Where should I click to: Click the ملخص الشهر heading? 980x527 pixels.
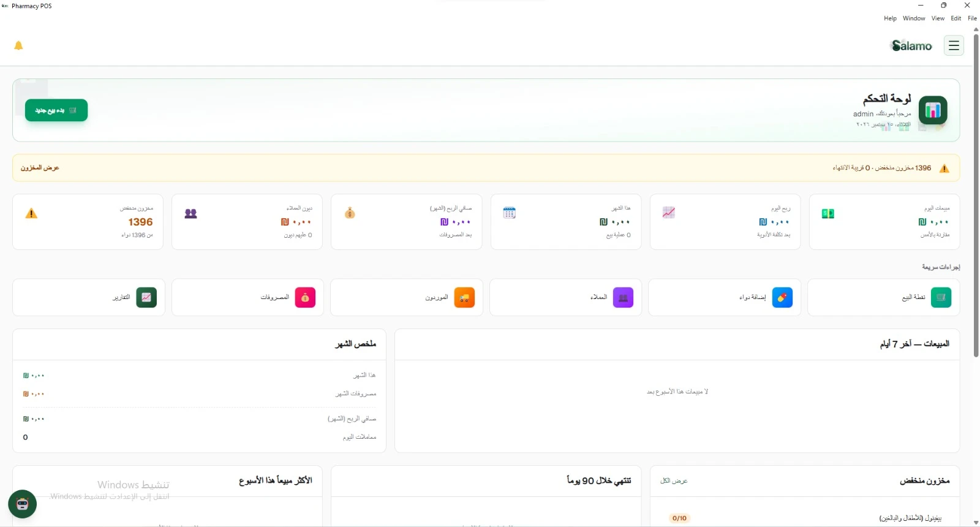(355, 344)
